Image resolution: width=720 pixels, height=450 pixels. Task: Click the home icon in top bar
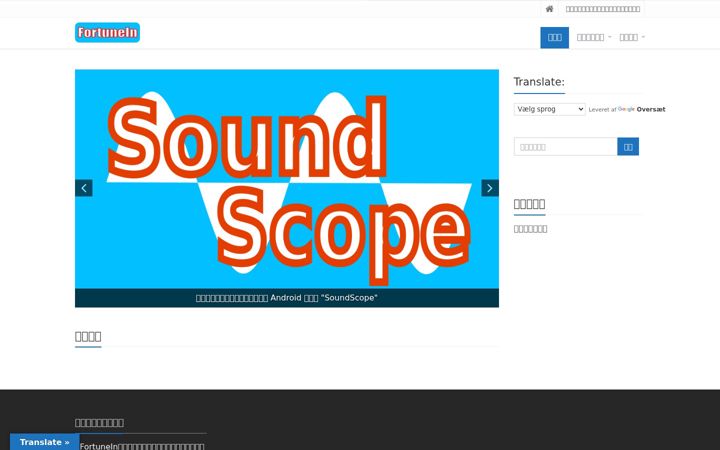pyautogui.click(x=549, y=9)
